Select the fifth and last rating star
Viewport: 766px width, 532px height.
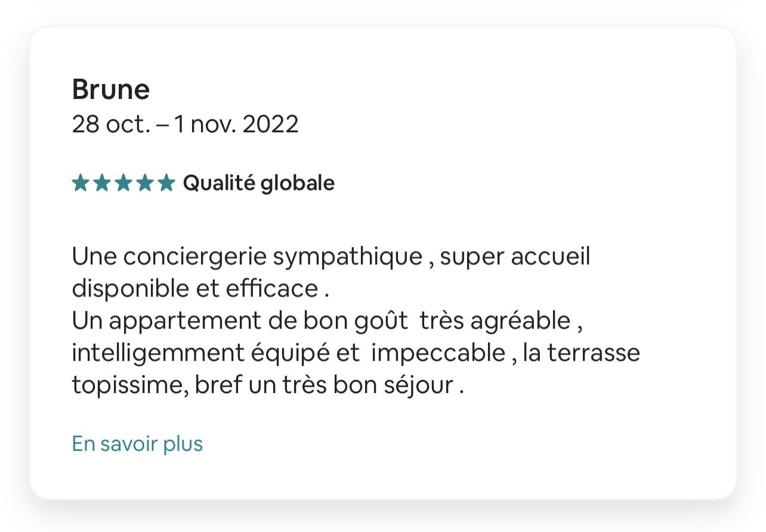(166, 183)
